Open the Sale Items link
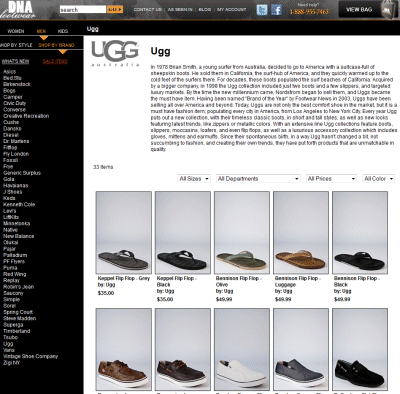Screen dimensions: 400x394 55,61
